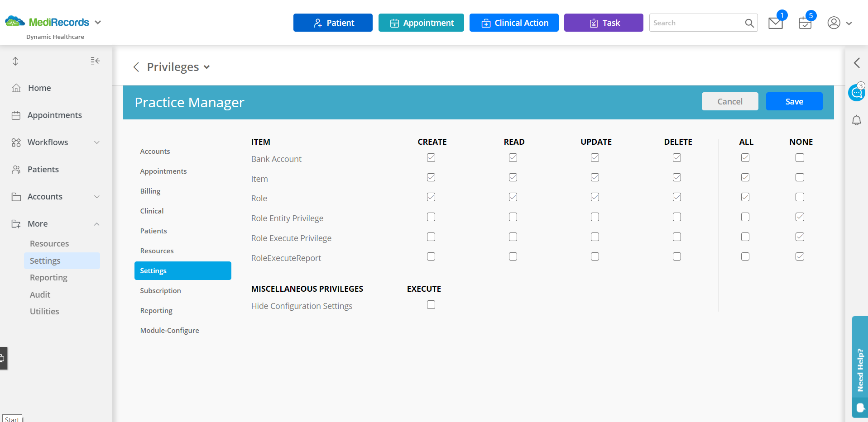Check RoleExecuteReport Read checkbox
The height and width of the screenshot is (422, 868).
pos(513,256)
